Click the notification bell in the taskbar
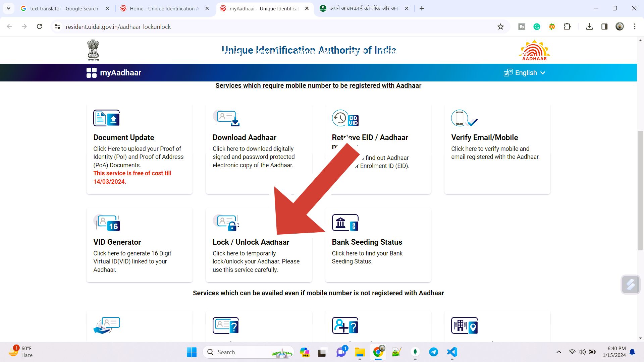644x362 pixels. (x=632, y=352)
